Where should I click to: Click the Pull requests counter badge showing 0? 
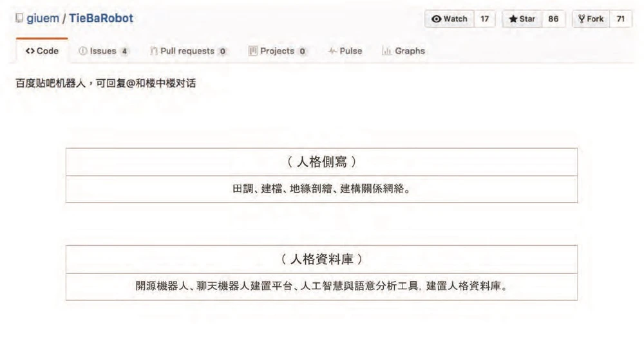point(222,51)
